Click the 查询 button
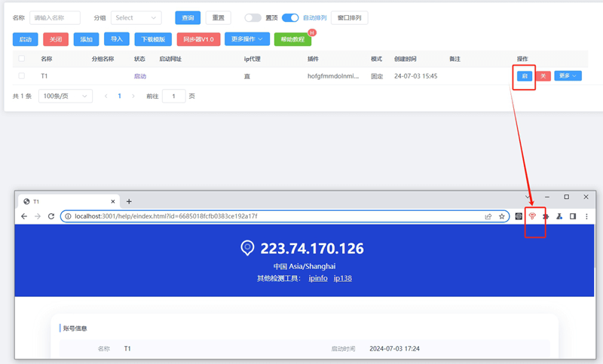The image size is (603, 364). (188, 17)
